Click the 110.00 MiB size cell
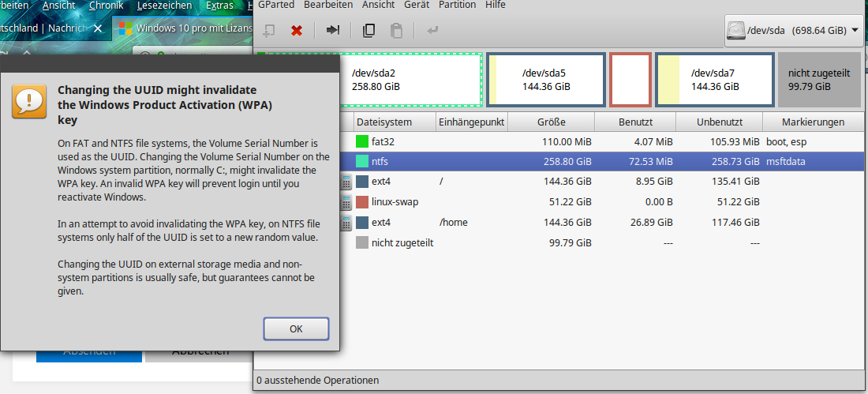Screen dimensions: 868x394 (x=565, y=142)
